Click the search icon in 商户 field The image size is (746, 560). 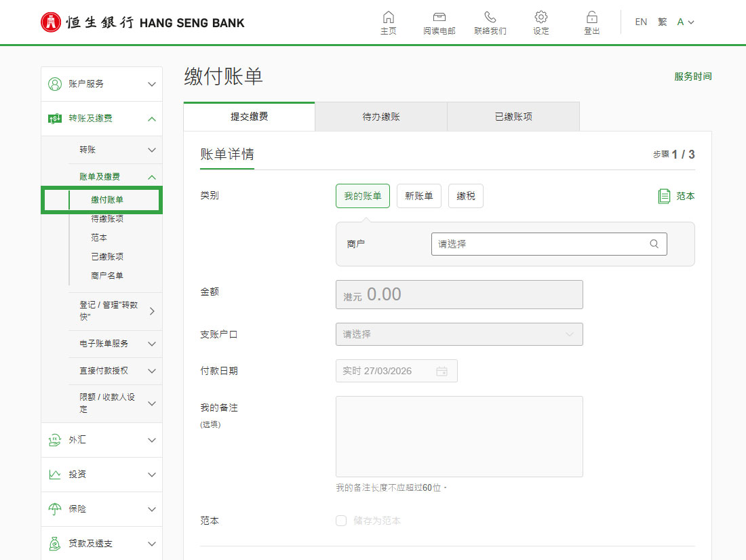[x=654, y=244]
